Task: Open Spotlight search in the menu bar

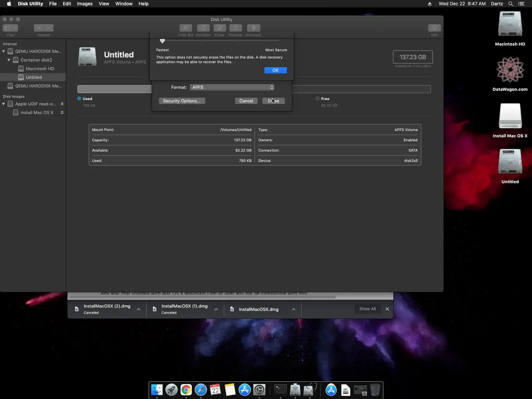Action: (x=511, y=4)
